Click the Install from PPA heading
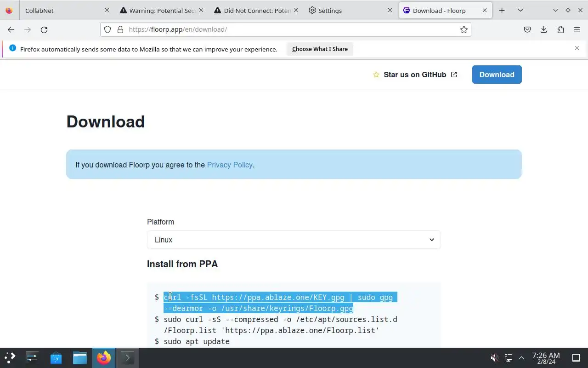Viewport: 588px width, 368px height. tap(182, 264)
